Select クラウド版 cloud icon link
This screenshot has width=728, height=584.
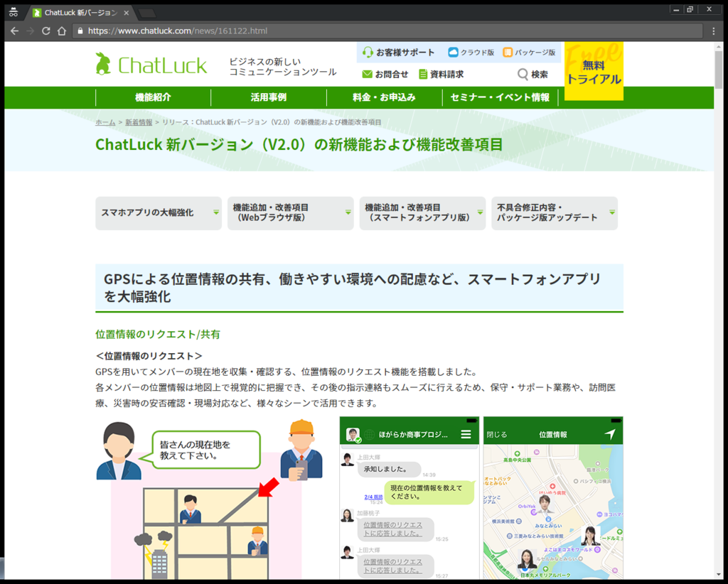(x=471, y=53)
